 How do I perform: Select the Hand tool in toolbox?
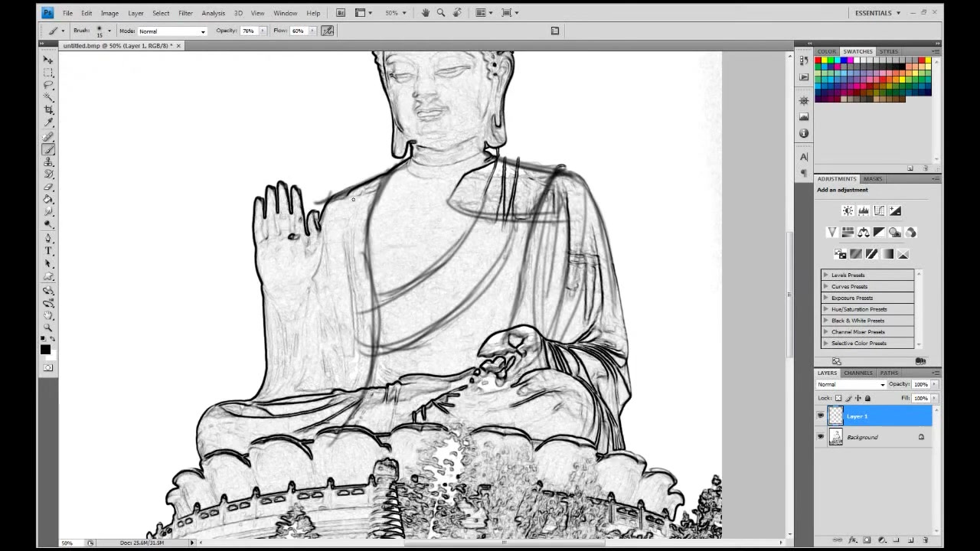pyautogui.click(x=48, y=315)
